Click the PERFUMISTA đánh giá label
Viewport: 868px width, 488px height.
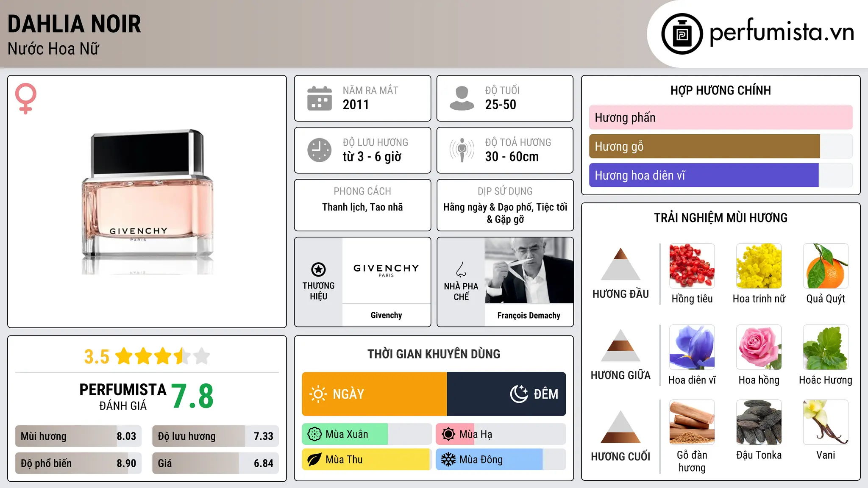123,396
